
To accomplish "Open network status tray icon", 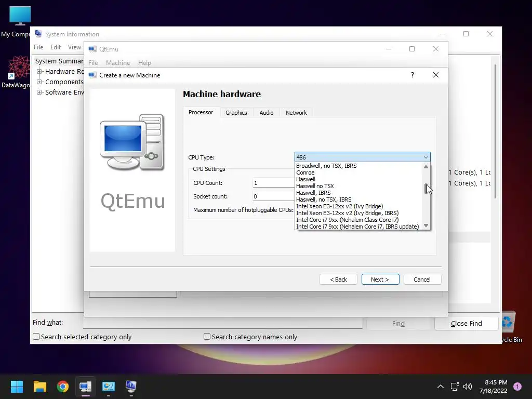I will pos(455,387).
